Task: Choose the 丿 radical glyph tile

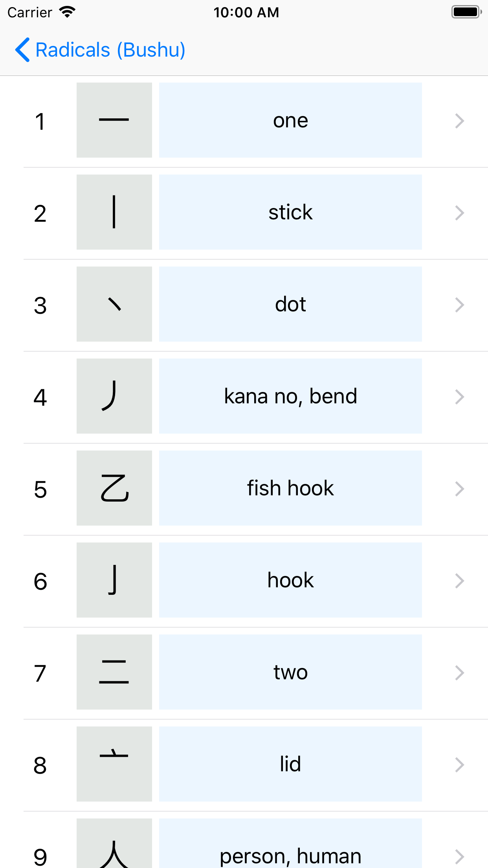Action: coord(114,396)
